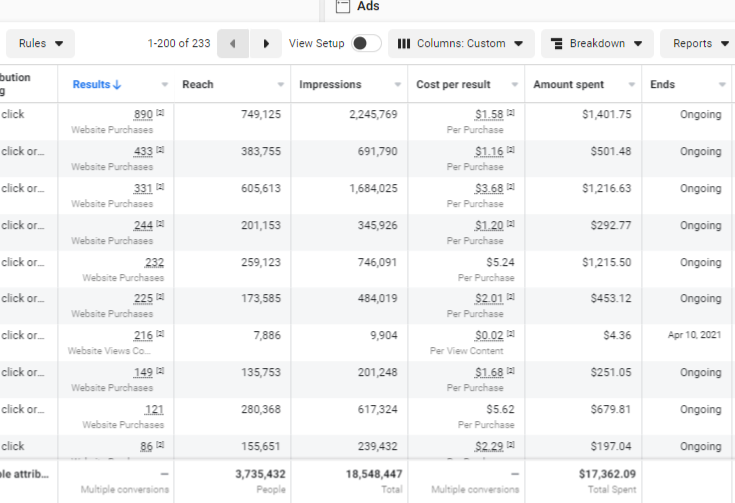The height and width of the screenshot is (503, 735).
Task: Click the Results sort arrow
Action: [x=117, y=85]
